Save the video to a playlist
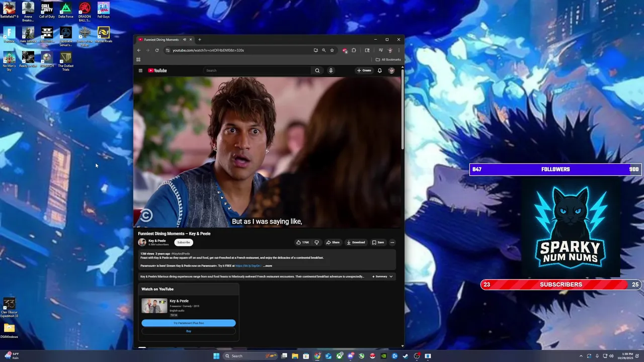 378,242
